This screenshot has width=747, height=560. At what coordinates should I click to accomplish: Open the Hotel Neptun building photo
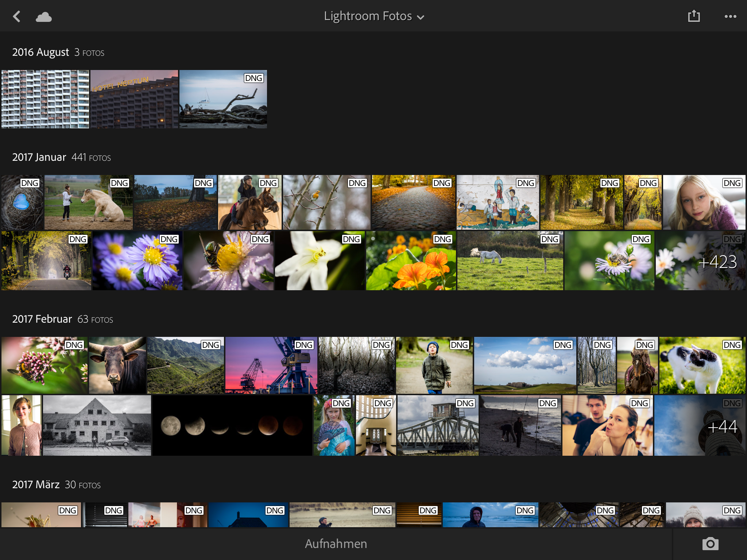coord(134,99)
